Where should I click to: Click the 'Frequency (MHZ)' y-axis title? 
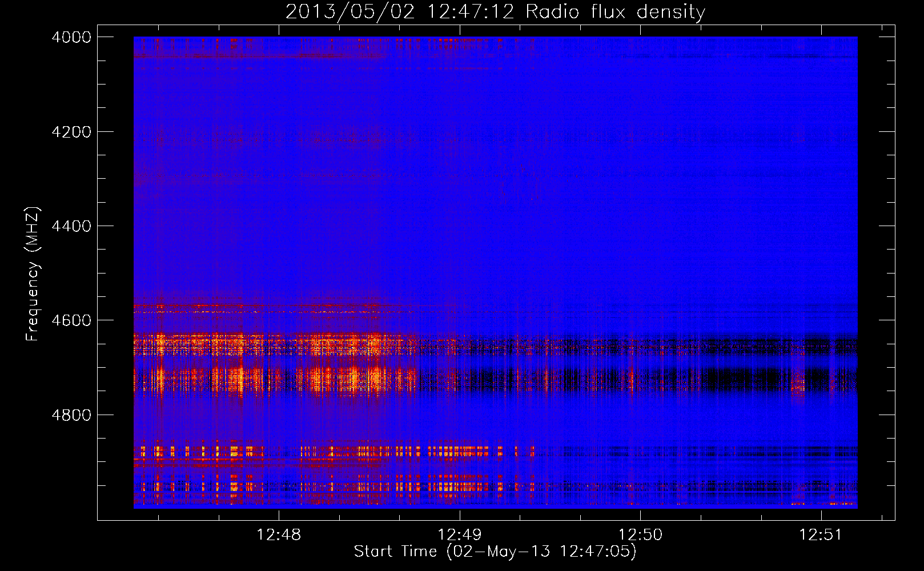tap(33, 274)
